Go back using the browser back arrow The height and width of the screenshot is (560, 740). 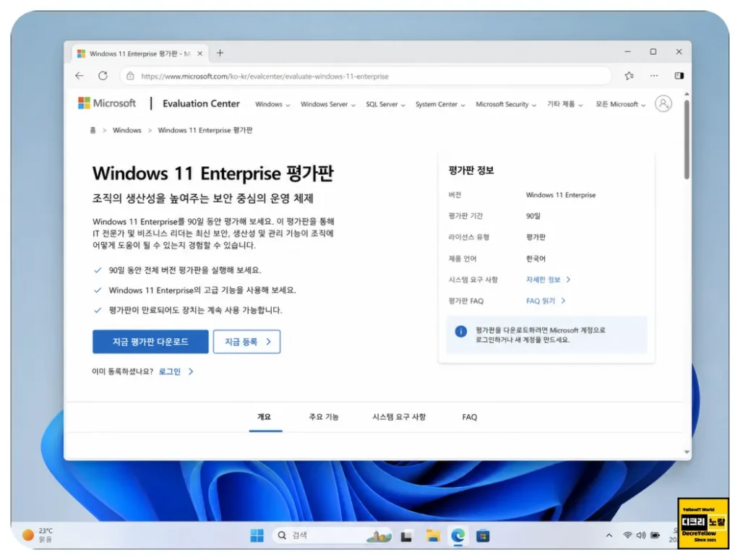[79, 76]
